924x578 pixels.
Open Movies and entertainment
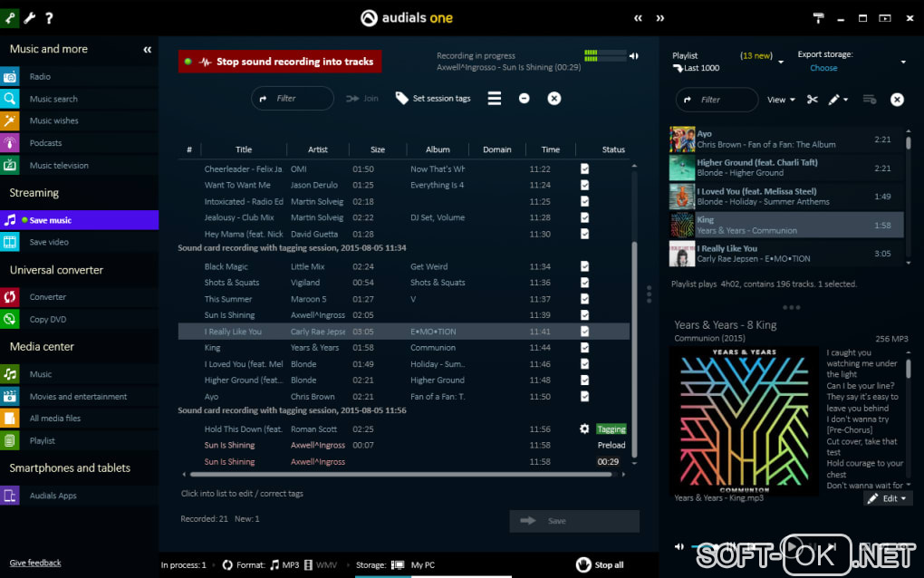pos(79,397)
